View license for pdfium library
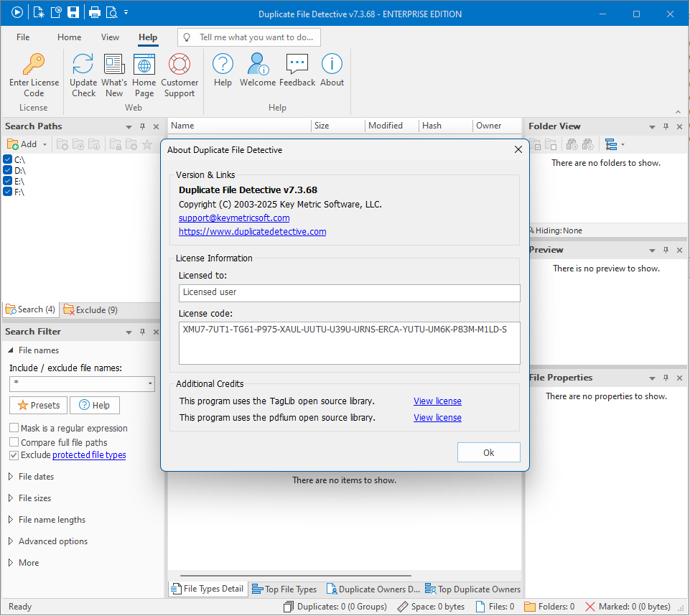 [437, 418]
